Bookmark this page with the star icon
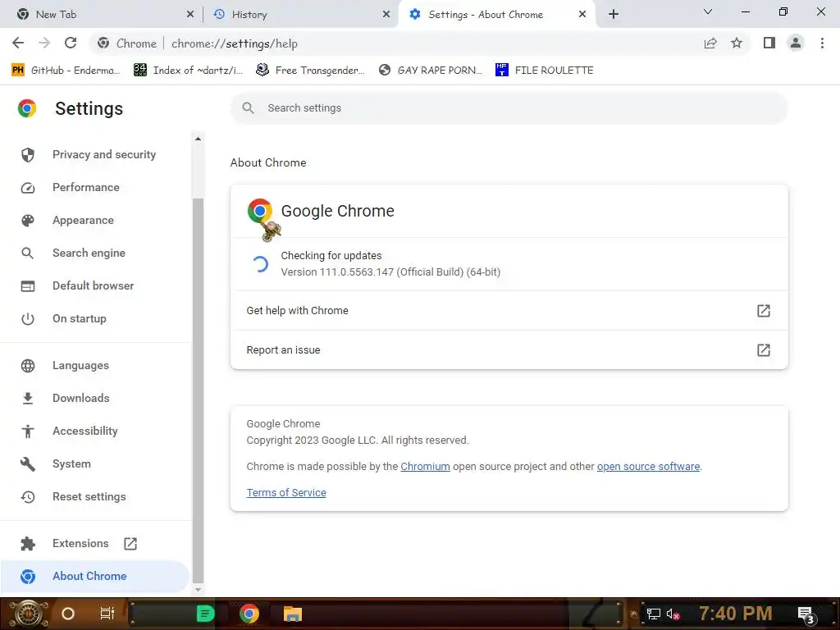Viewport: 840px width, 630px height. 737,43
